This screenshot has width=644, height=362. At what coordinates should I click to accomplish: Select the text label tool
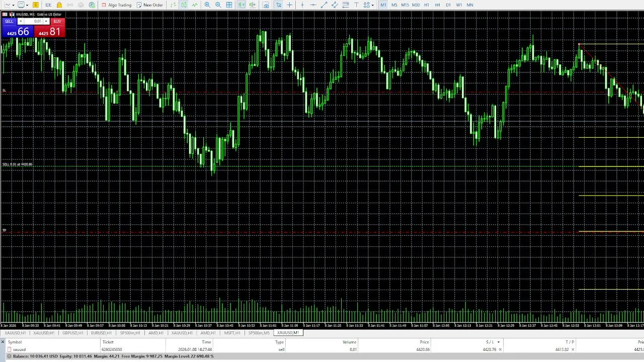click(x=356, y=5)
